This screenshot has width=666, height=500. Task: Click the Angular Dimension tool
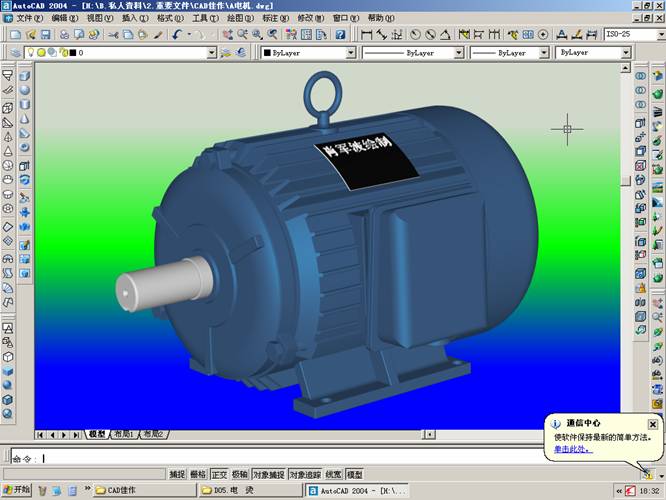click(445, 35)
